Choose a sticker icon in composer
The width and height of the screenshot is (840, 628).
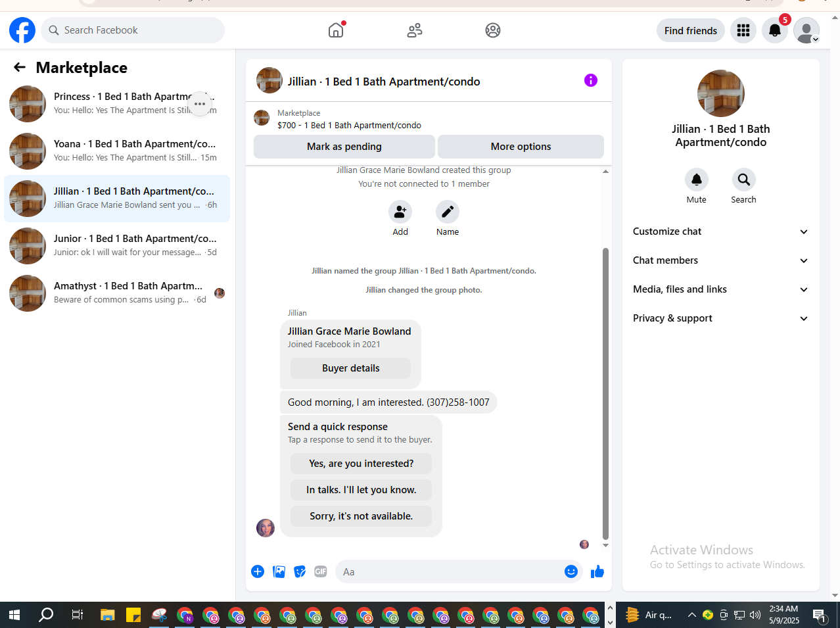(300, 571)
